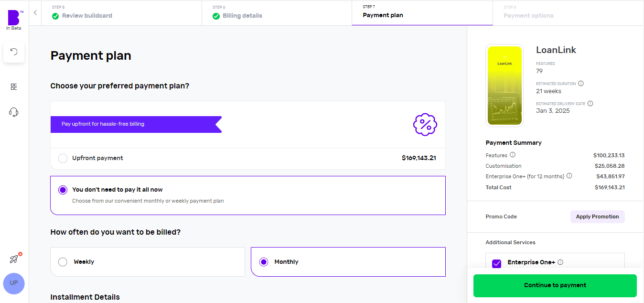Click the green check next to Review buildcard

pos(55,16)
